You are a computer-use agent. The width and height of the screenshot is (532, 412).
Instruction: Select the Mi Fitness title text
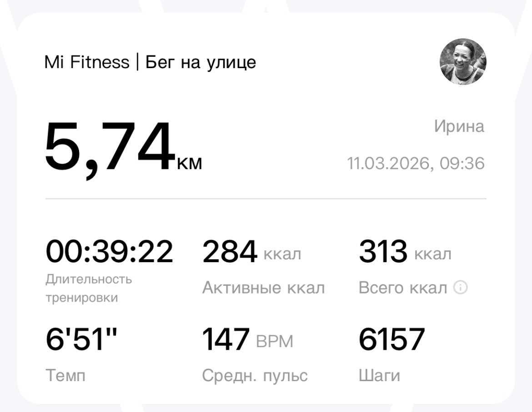[x=87, y=62]
